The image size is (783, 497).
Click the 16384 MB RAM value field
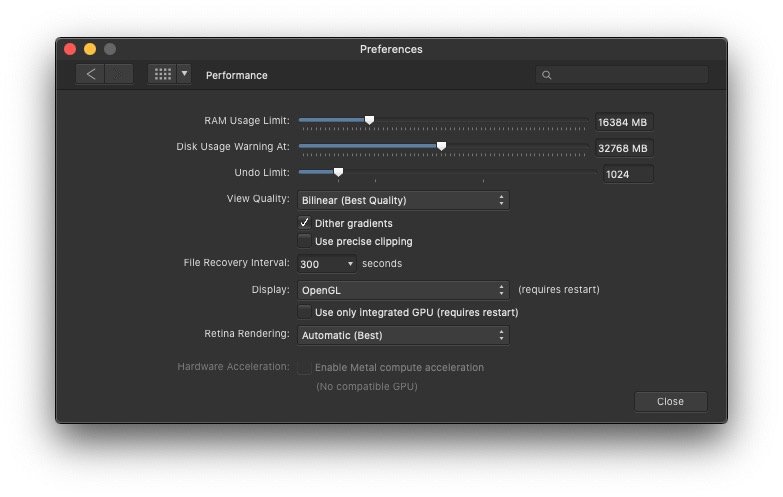pyautogui.click(x=624, y=122)
